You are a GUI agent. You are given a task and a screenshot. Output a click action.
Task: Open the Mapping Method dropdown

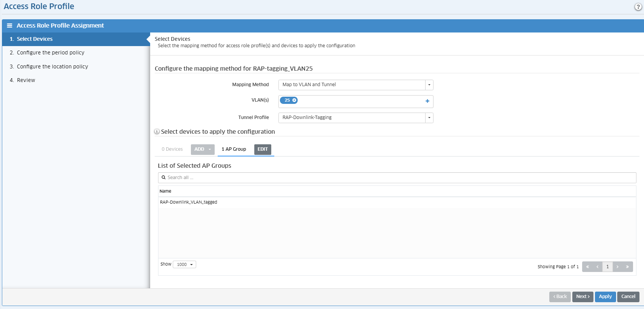coord(429,85)
